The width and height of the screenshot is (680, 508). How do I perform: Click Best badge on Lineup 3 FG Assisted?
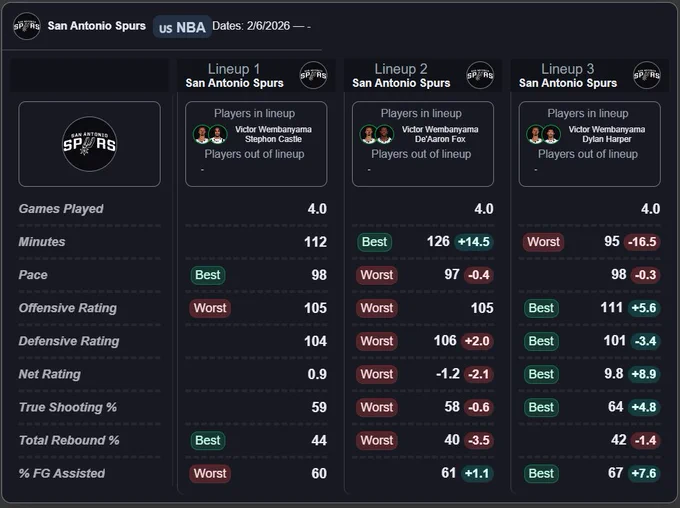coord(541,473)
